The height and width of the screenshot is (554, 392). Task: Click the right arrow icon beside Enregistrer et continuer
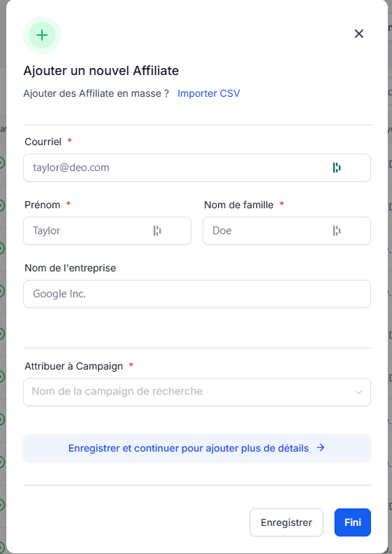pyautogui.click(x=320, y=447)
